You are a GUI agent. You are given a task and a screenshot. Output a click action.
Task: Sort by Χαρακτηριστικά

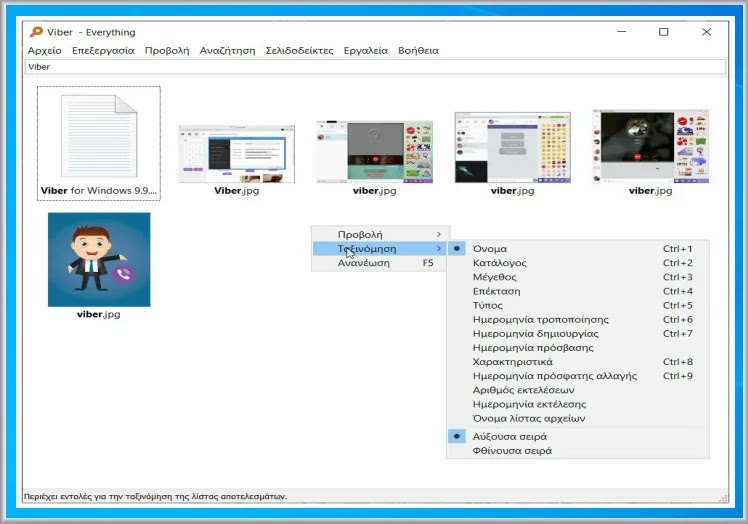[x=578, y=362]
